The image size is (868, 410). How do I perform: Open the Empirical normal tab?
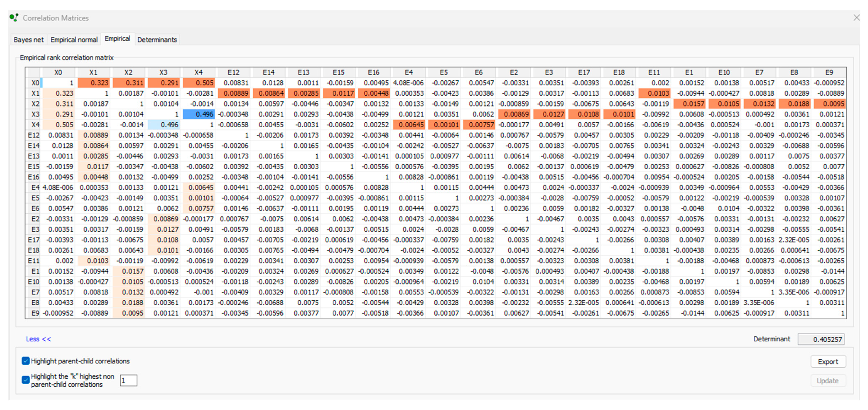tap(74, 40)
